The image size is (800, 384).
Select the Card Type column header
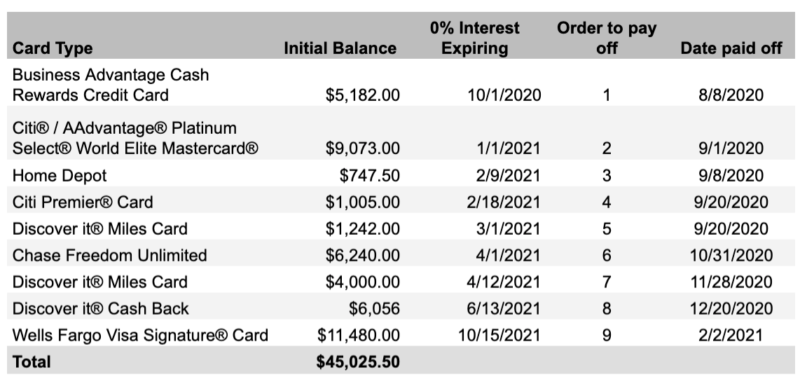coord(53,48)
